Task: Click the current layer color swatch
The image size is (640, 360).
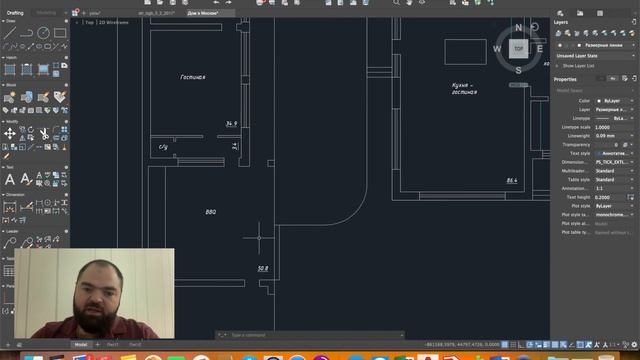Action: click(579, 45)
